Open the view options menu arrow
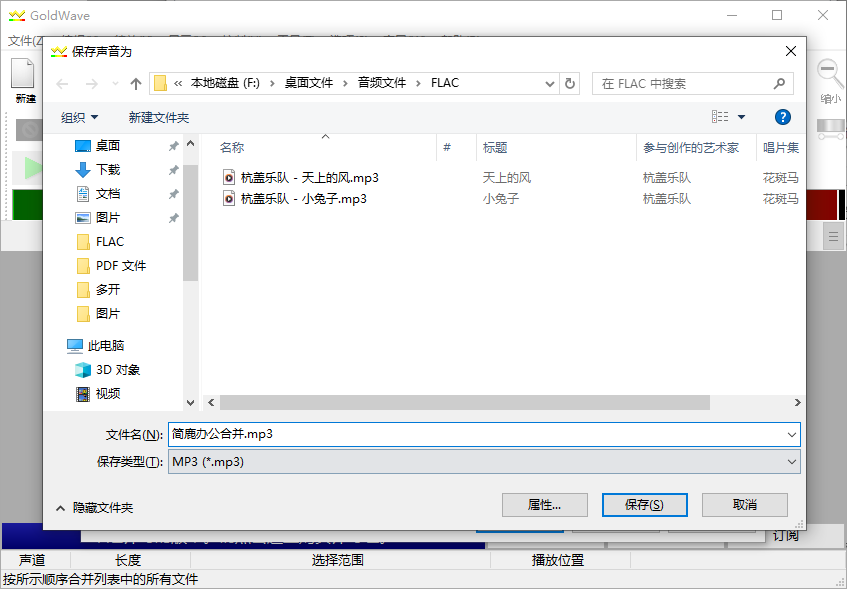Screen dimensions: 847x589 point(740,117)
